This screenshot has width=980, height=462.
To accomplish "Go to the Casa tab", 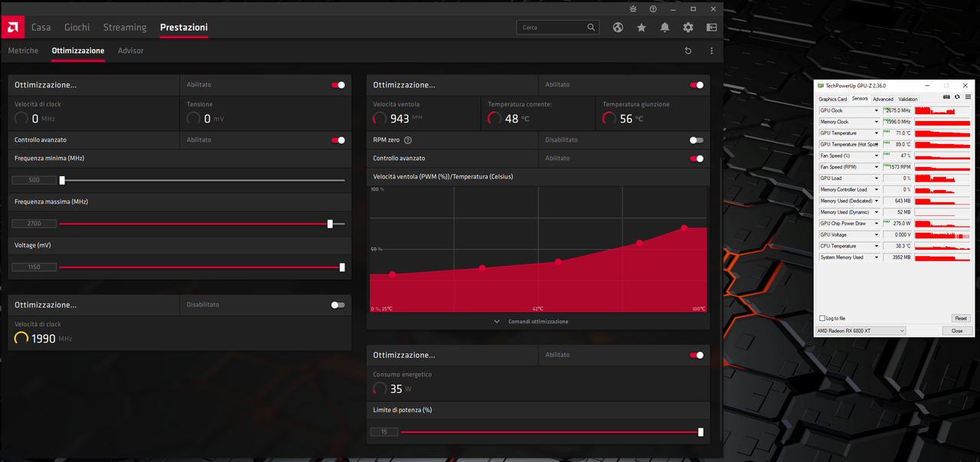I will [41, 28].
